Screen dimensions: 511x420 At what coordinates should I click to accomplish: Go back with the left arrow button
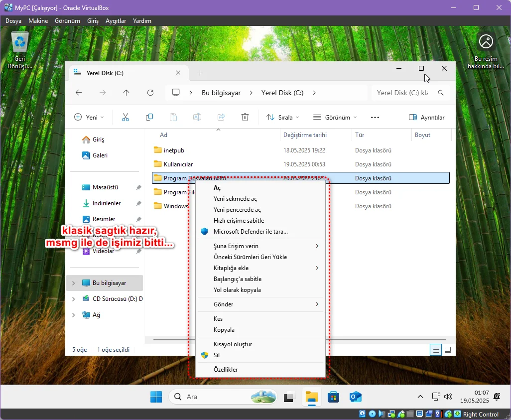tap(79, 93)
